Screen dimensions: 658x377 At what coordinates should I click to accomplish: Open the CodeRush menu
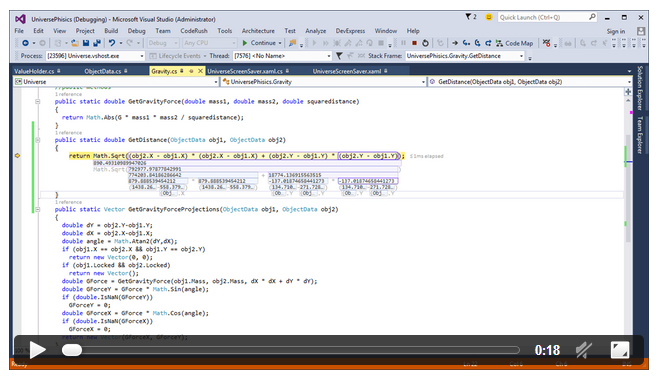pyautogui.click(x=194, y=31)
